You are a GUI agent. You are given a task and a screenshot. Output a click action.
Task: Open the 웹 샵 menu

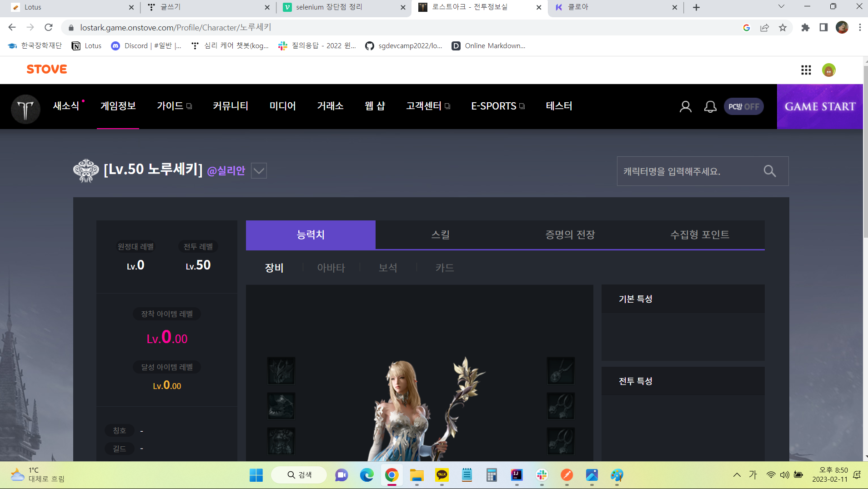coord(375,106)
